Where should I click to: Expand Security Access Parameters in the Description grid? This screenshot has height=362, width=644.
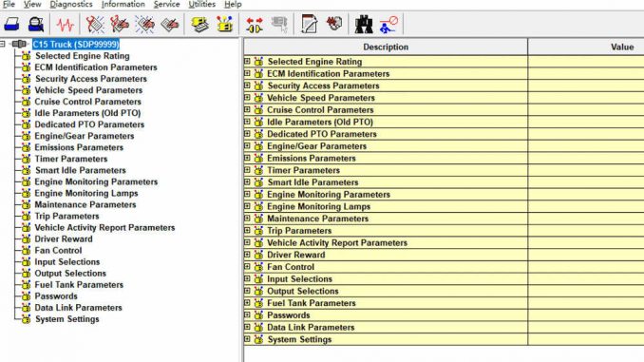pyautogui.click(x=247, y=86)
